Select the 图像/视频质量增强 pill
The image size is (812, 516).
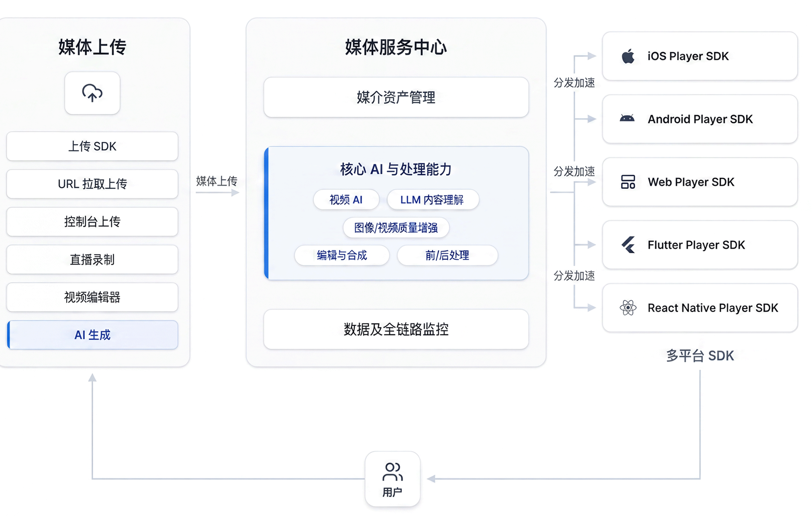pyautogui.click(x=396, y=227)
